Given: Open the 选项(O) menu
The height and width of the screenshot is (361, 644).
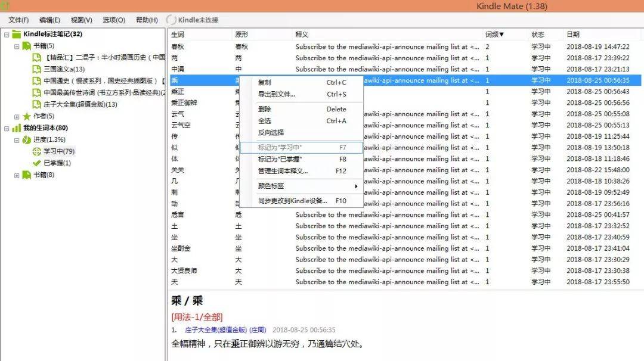Looking at the screenshot, I should tap(114, 20).
